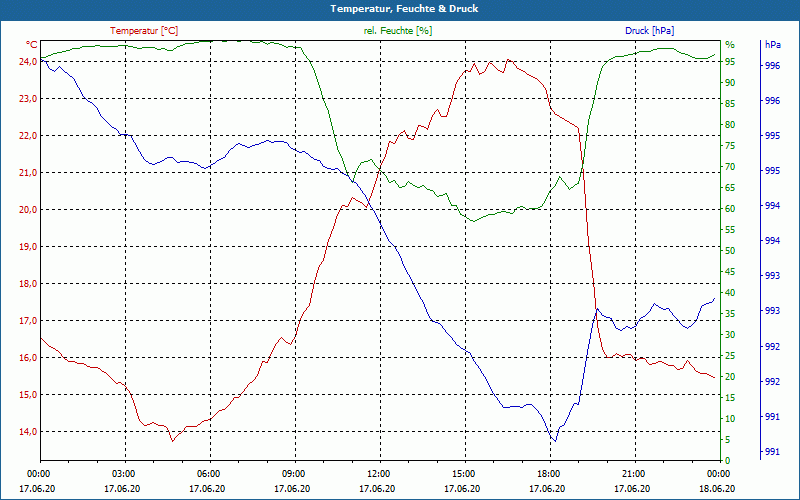The image size is (800, 500).
Task: Click the green "10" humidity axis value
Action: 730,419
